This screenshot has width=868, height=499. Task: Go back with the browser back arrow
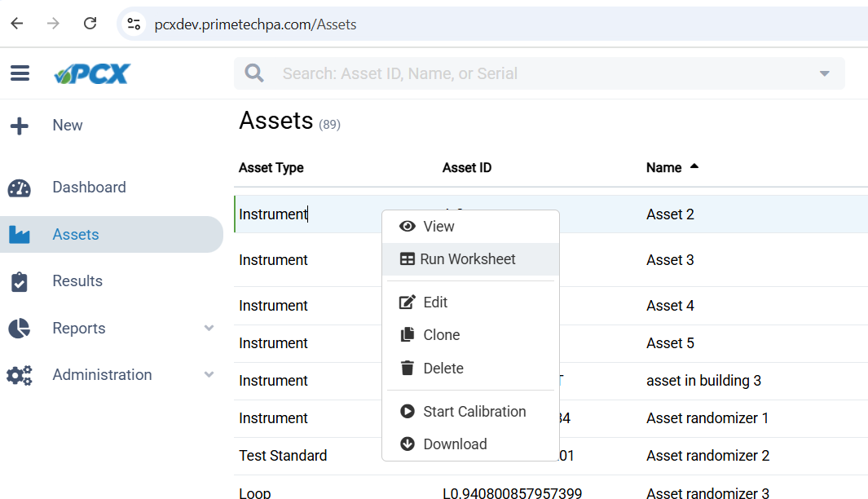click(17, 24)
